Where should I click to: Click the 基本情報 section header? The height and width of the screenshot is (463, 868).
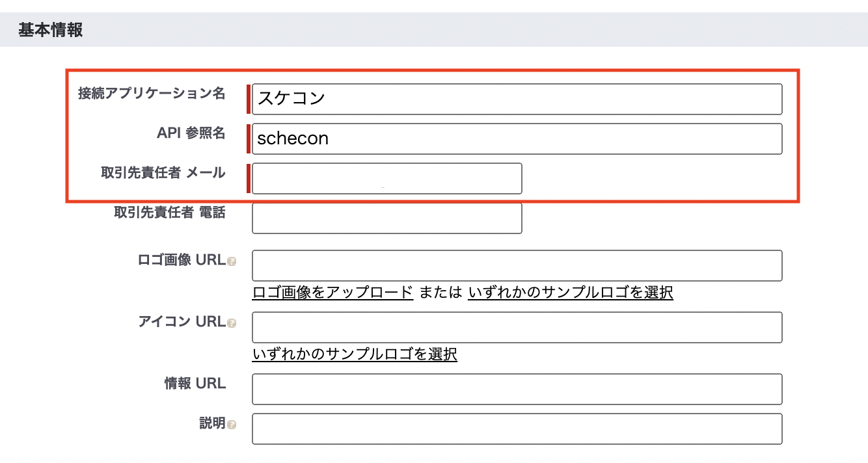pos(51,30)
